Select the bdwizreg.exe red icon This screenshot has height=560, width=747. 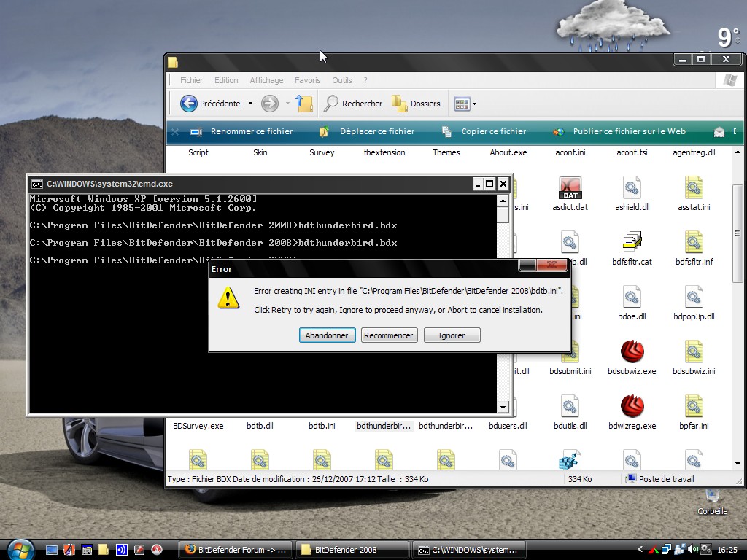click(x=632, y=406)
